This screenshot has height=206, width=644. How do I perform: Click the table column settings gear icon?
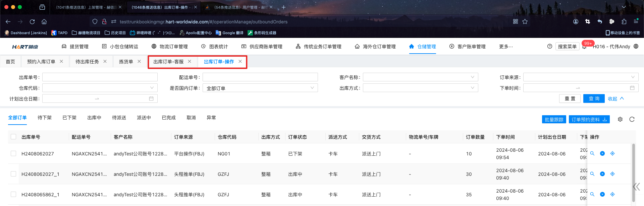pos(620,119)
